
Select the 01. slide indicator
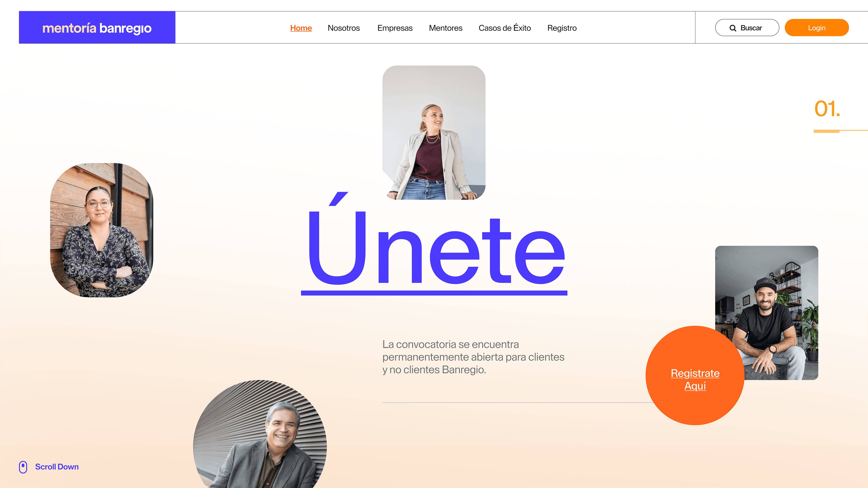coord(827,109)
